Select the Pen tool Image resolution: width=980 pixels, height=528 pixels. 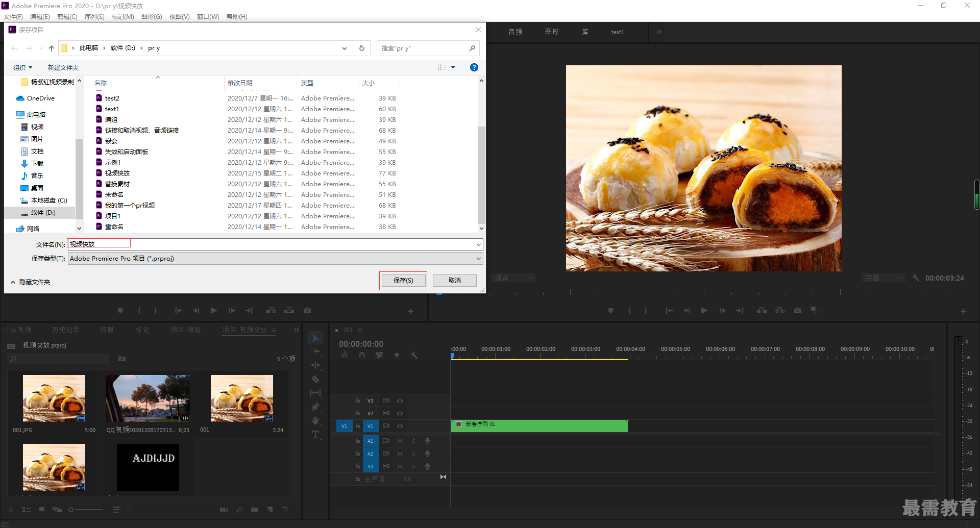(315, 407)
